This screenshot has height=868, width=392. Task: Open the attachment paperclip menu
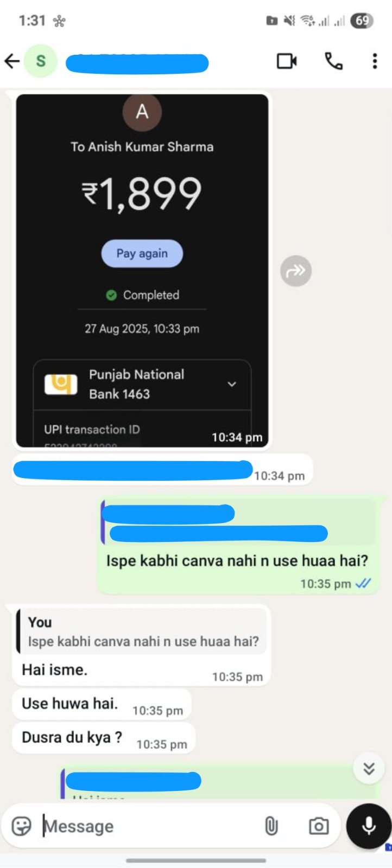point(271,826)
